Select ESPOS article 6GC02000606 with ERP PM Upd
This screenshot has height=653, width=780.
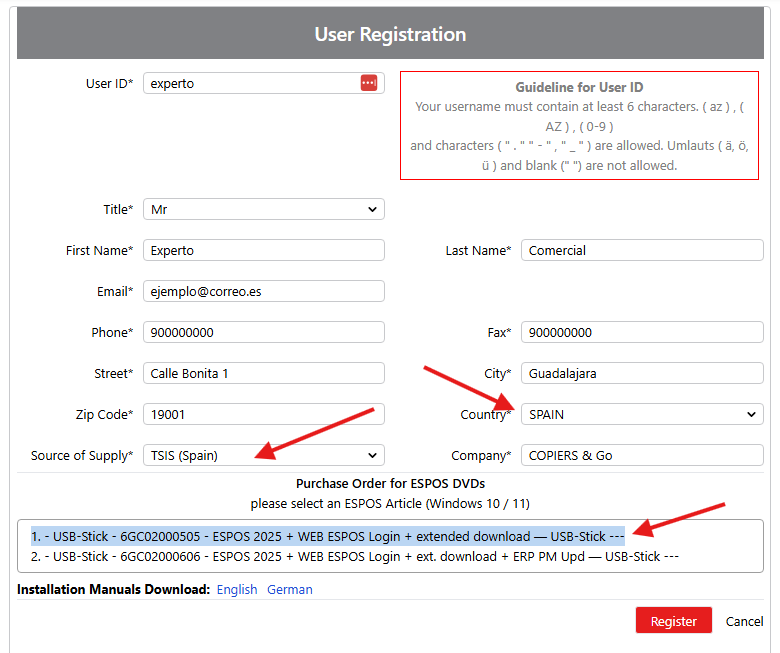(x=355, y=556)
